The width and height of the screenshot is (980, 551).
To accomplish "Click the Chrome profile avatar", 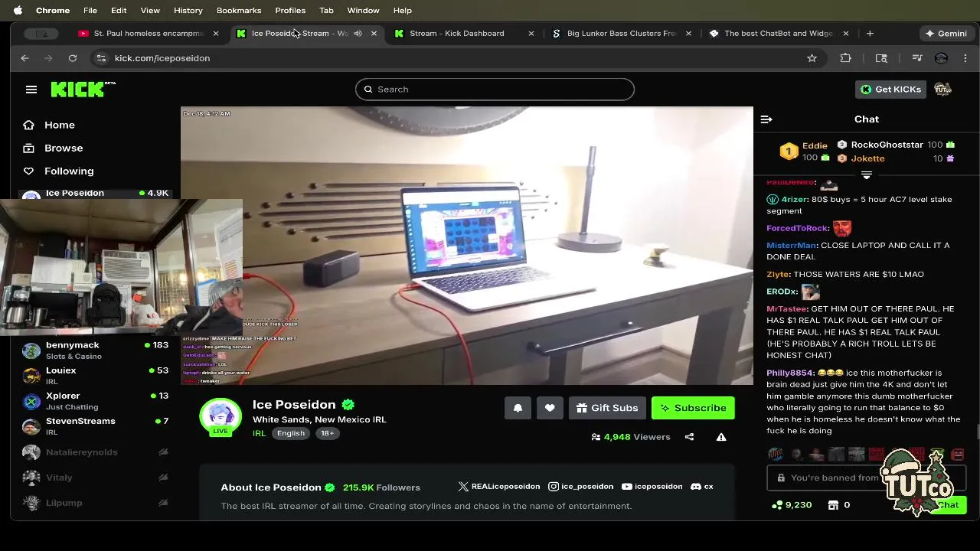I will pyautogui.click(x=942, y=58).
